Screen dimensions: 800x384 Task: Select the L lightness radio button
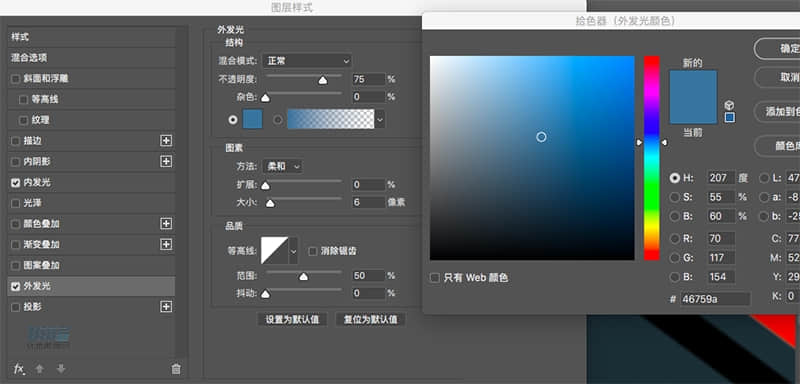pos(764,178)
